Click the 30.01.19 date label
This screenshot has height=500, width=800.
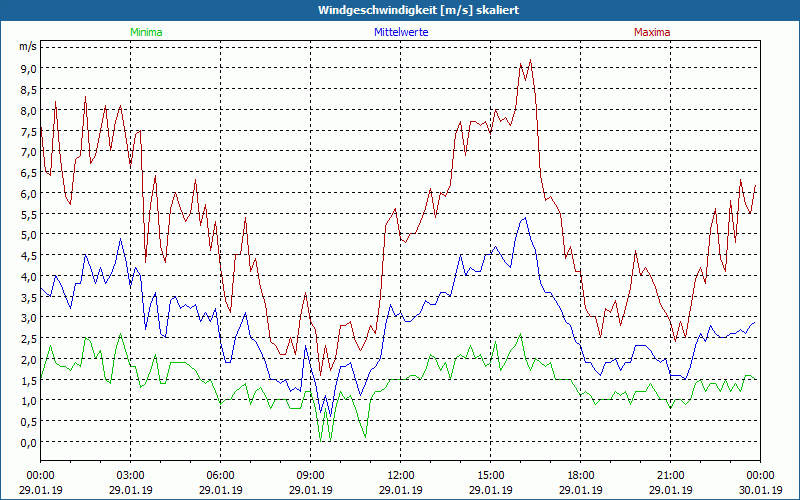(760, 490)
